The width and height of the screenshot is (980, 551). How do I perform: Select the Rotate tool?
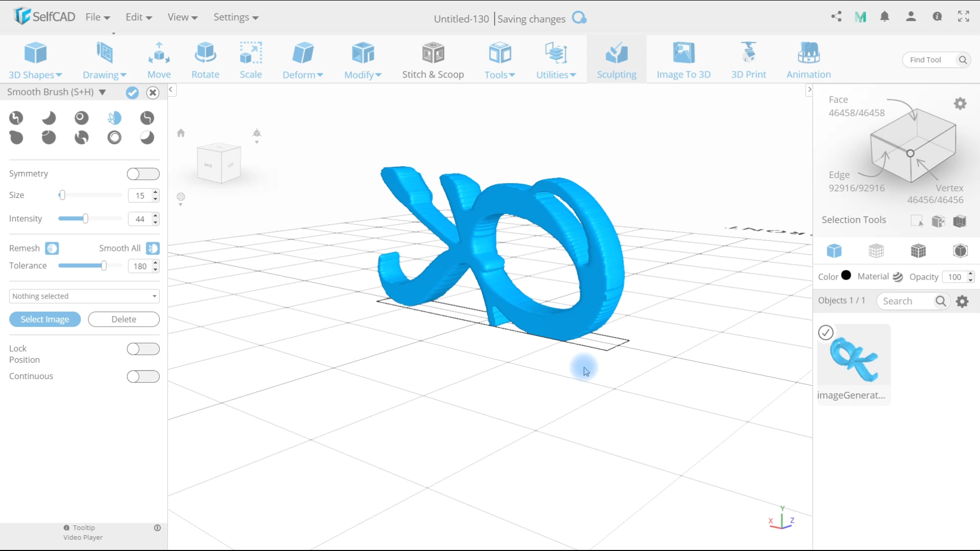(x=205, y=60)
